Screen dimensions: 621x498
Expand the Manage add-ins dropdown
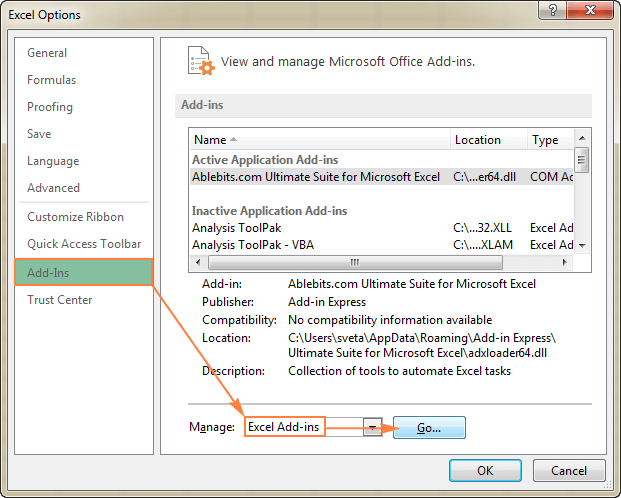(x=372, y=427)
